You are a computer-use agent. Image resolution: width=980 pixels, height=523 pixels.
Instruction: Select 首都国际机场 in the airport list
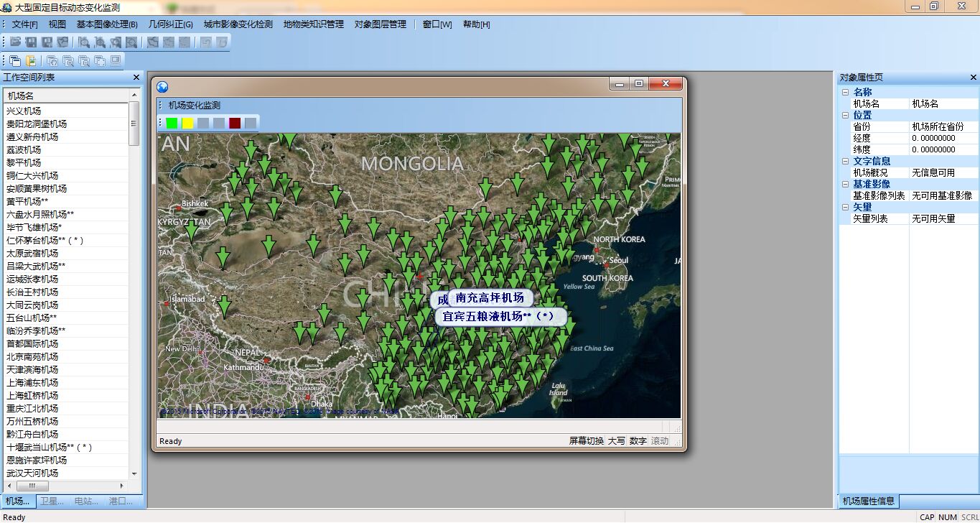pos(32,343)
